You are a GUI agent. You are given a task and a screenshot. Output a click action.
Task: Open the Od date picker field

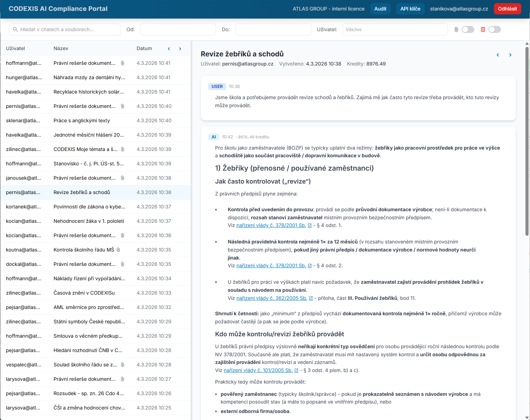[178, 29]
